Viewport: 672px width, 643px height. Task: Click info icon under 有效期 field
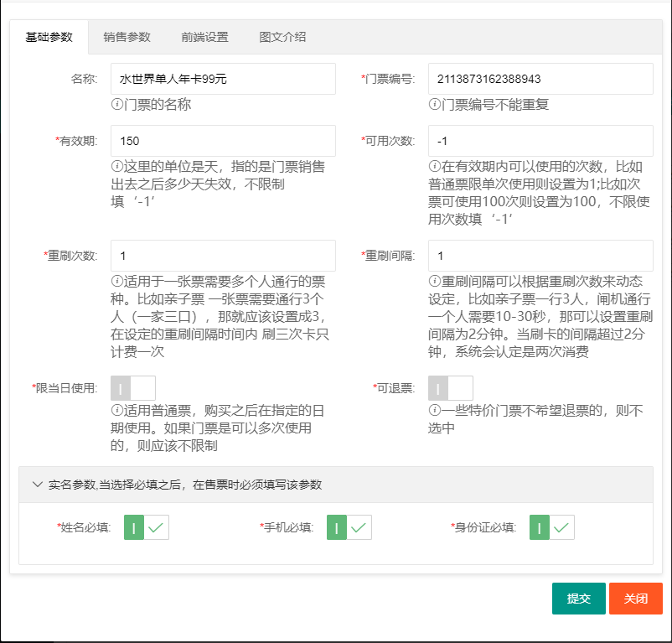pos(117,167)
